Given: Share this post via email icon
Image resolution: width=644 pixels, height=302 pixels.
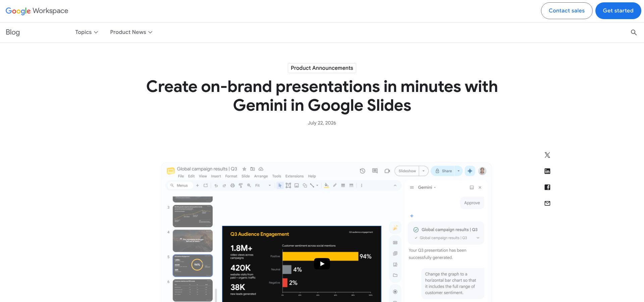Looking at the screenshot, I should click(547, 203).
